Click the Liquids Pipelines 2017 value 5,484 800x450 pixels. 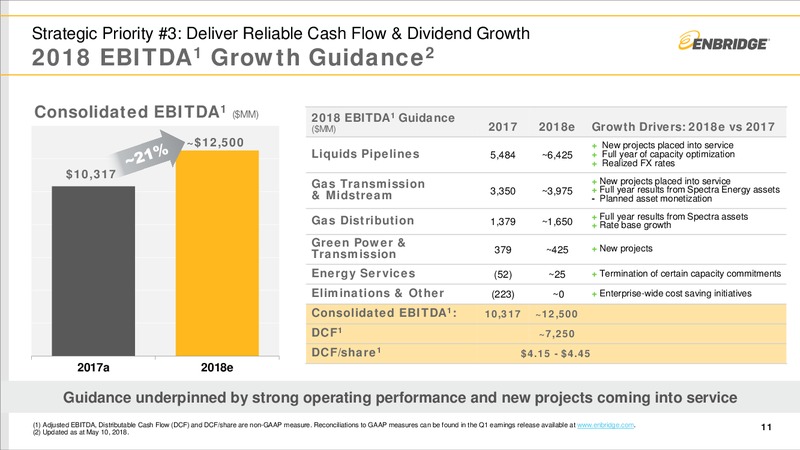pos(503,155)
